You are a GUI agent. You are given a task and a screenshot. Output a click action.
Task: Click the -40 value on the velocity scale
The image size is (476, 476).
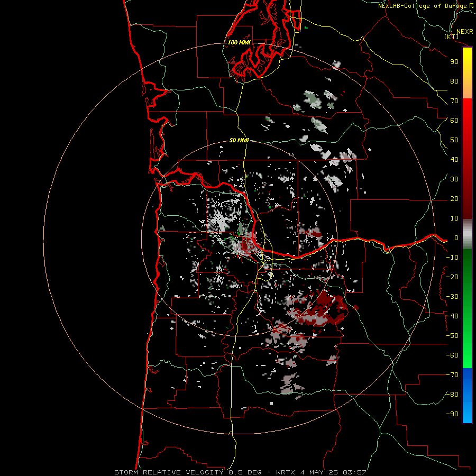click(452, 316)
